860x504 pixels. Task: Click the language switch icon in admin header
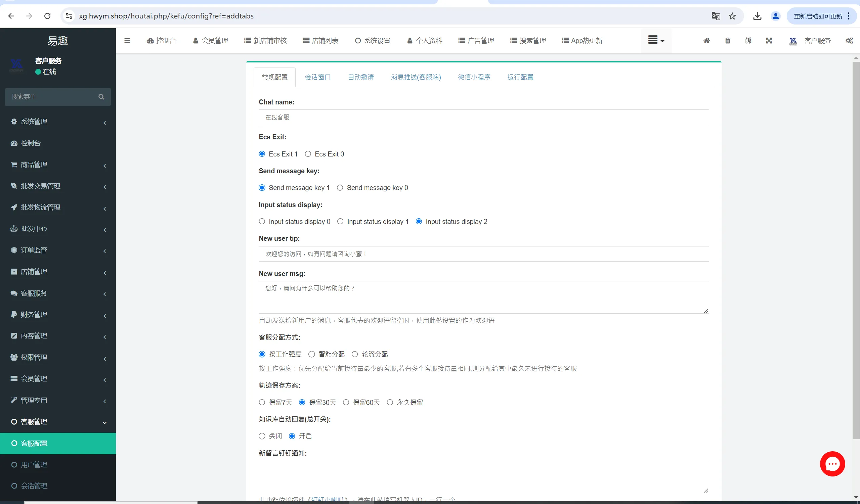point(748,41)
